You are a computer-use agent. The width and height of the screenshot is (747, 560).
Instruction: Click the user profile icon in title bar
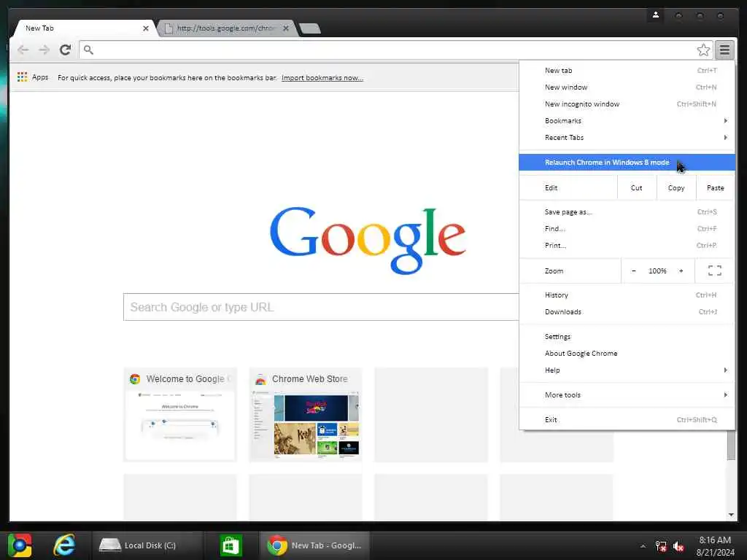tap(656, 15)
